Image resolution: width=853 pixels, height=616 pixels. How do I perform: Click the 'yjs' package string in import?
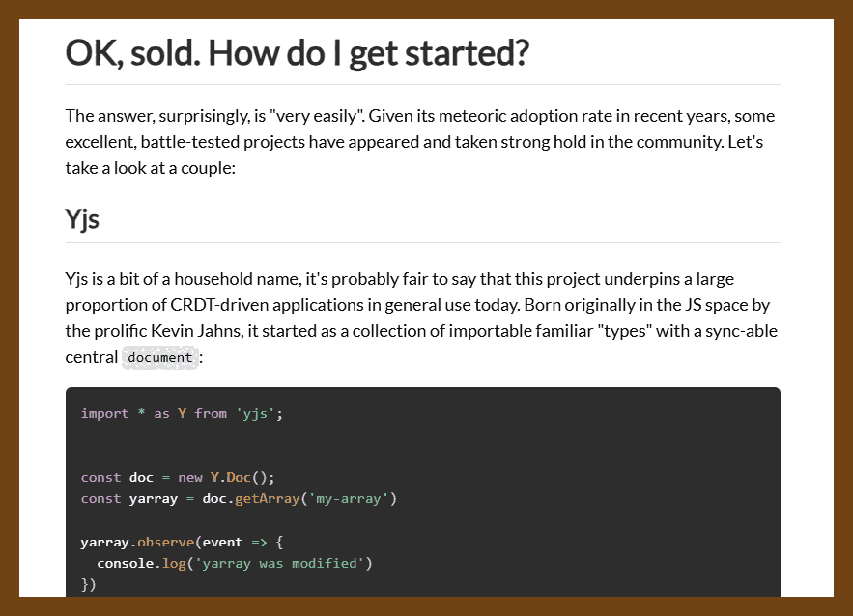click(x=255, y=414)
